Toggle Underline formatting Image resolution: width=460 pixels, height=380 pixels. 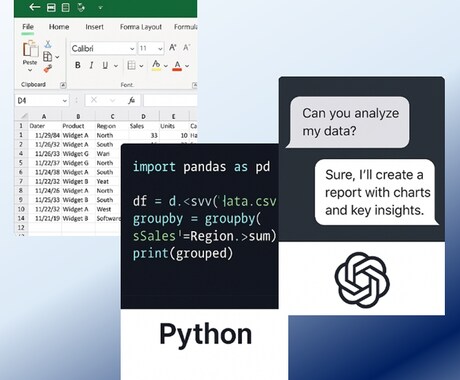coord(105,65)
